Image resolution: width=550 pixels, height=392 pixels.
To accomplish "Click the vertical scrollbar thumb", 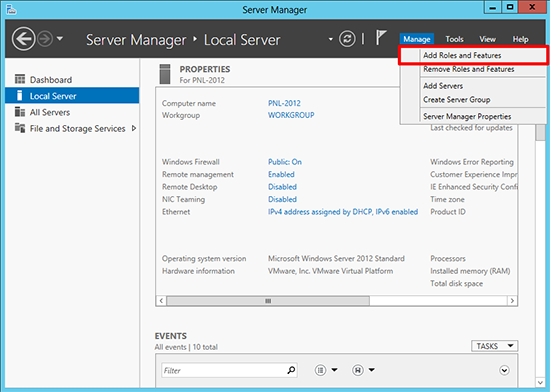I will [541, 133].
